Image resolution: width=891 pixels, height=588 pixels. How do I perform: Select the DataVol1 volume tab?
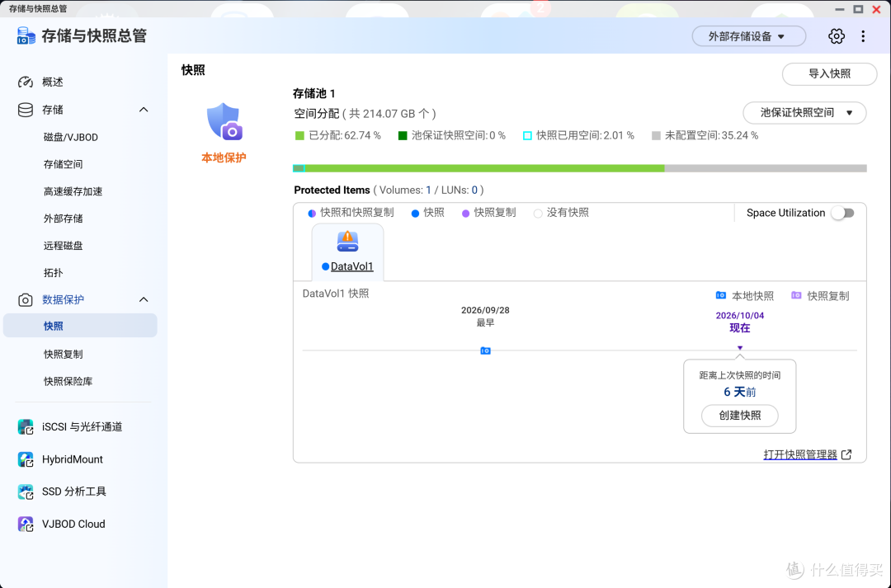pyautogui.click(x=347, y=252)
